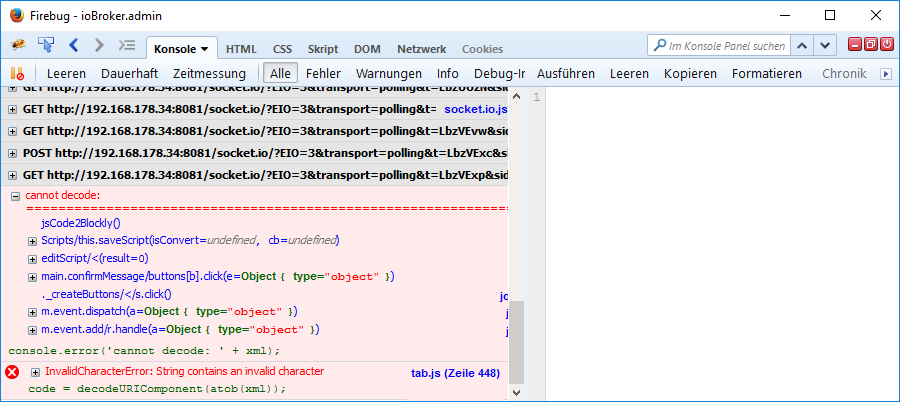This screenshot has height=402, width=900.
Task: Click the console vertical scrollbar thumb
Action: tap(516, 342)
